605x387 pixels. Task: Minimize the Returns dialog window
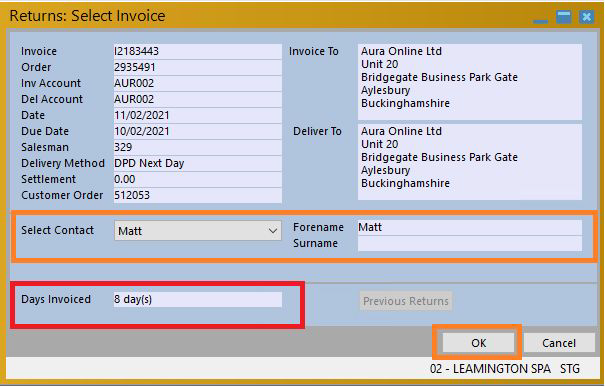click(x=540, y=17)
